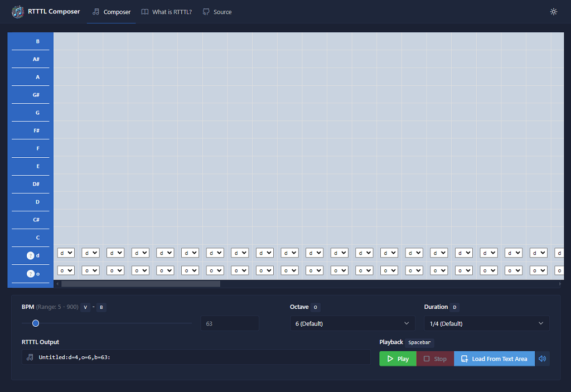Toggle the light/dark theme sun icon
This screenshot has height=392, width=571.
tap(553, 12)
